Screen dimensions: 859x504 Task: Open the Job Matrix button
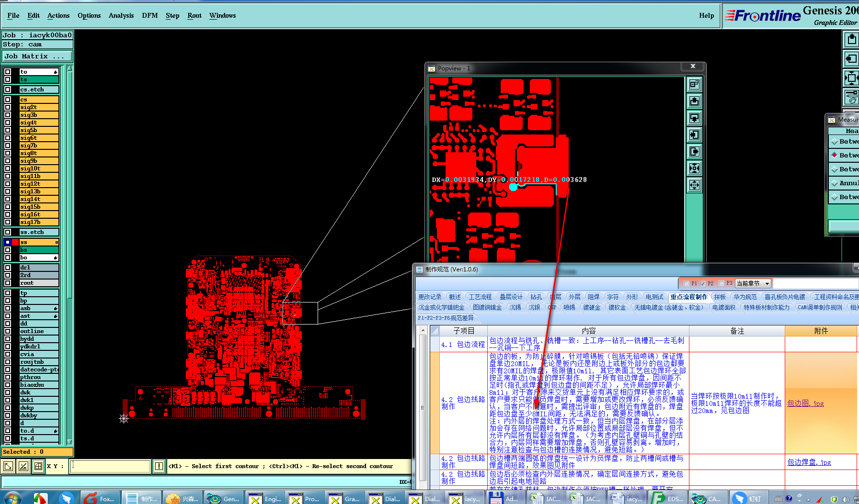pyautogui.click(x=37, y=56)
